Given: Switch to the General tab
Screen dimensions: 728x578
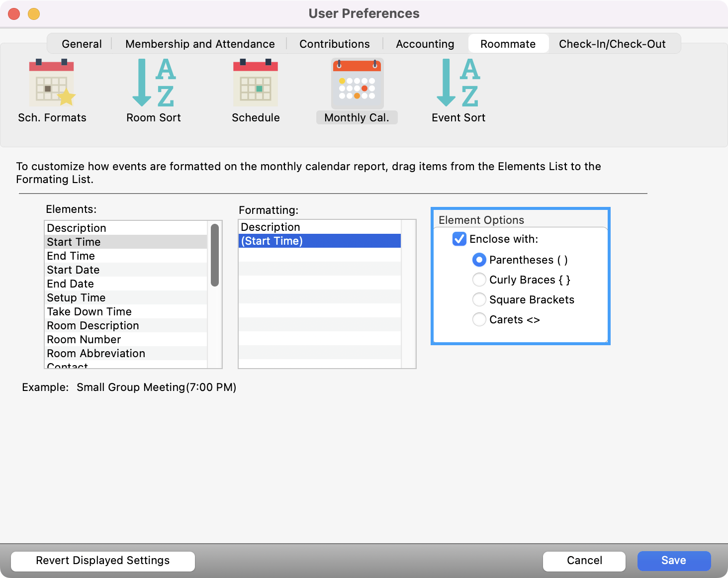Looking at the screenshot, I should pyautogui.click(x=82, y=44).
